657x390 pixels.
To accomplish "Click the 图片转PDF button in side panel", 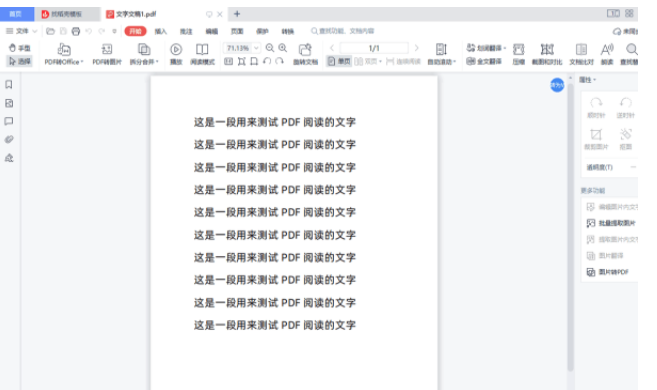I will click(x=608, y=272).
